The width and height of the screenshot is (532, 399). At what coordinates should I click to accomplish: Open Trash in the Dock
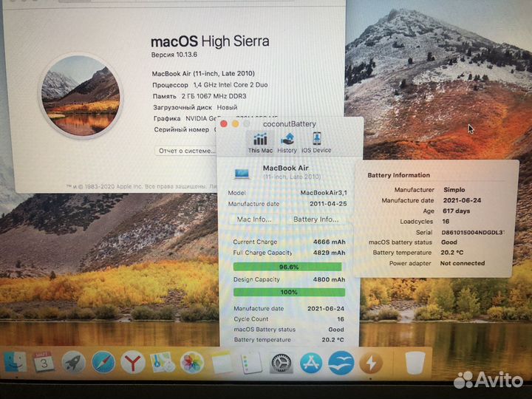pyautogui.click(x=415, y=362)
